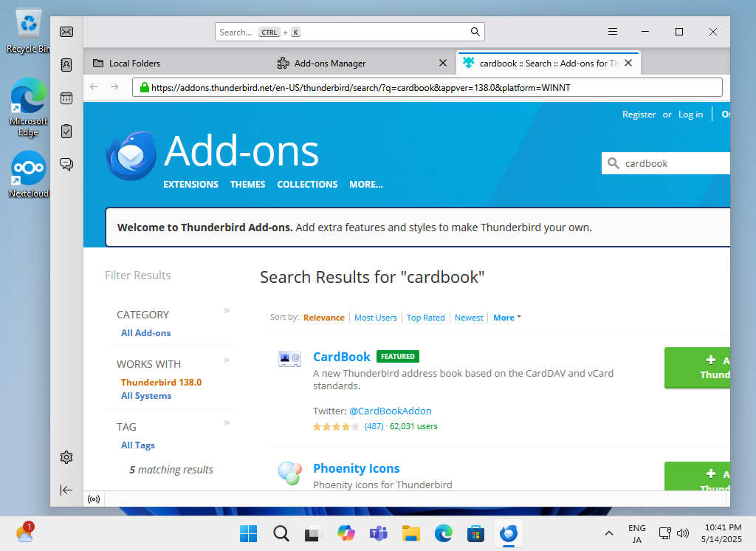Select the All Tags filter

pyautogui.click(x=137, y=445)
